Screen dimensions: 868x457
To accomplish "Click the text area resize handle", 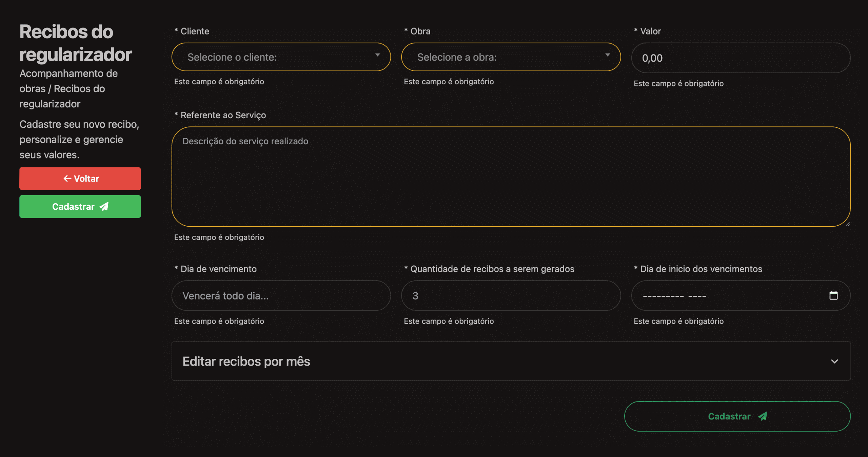I will click(x=847, y=224).
